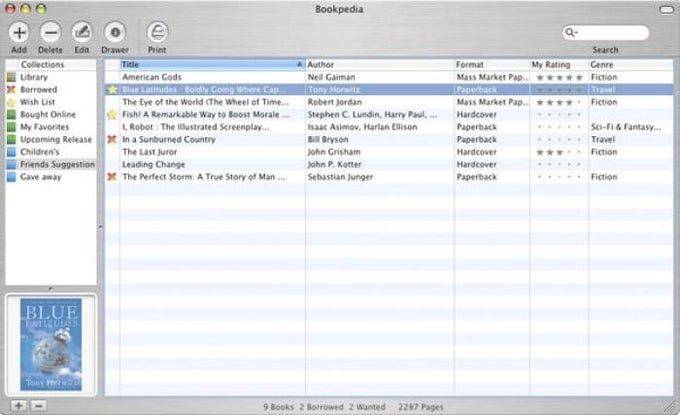The height and width of the screenshot is (415, 680).
Task: Select The Eye of the World row
Action: pyautogui.click(x=389, y=102)
